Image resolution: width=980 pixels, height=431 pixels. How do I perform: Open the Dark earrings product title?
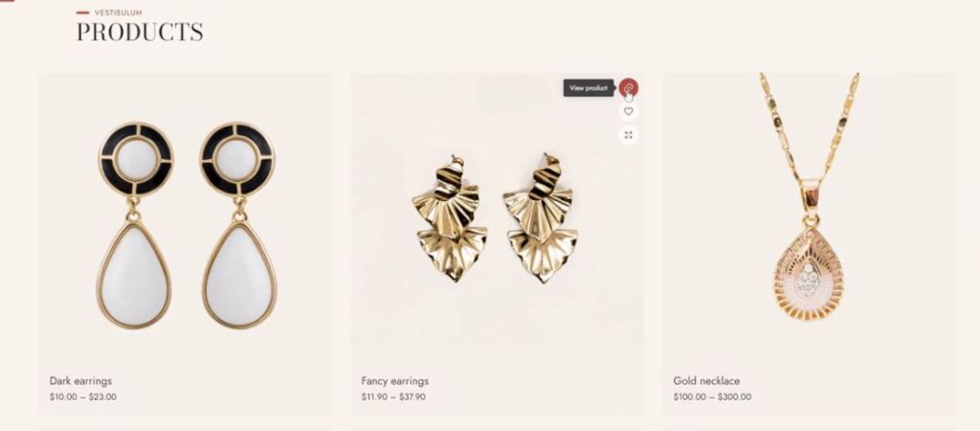(80, 381)
